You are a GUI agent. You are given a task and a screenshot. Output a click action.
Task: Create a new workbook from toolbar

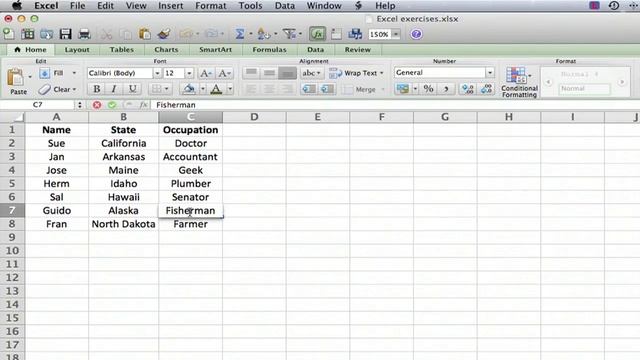pos(9,34)
